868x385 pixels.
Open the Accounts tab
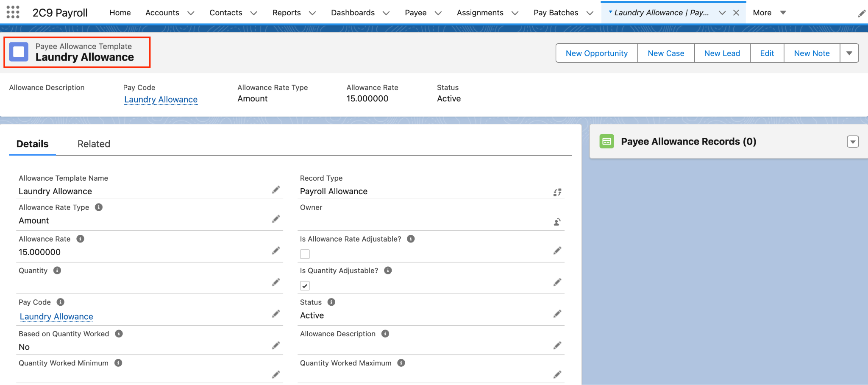click(162, 13)
